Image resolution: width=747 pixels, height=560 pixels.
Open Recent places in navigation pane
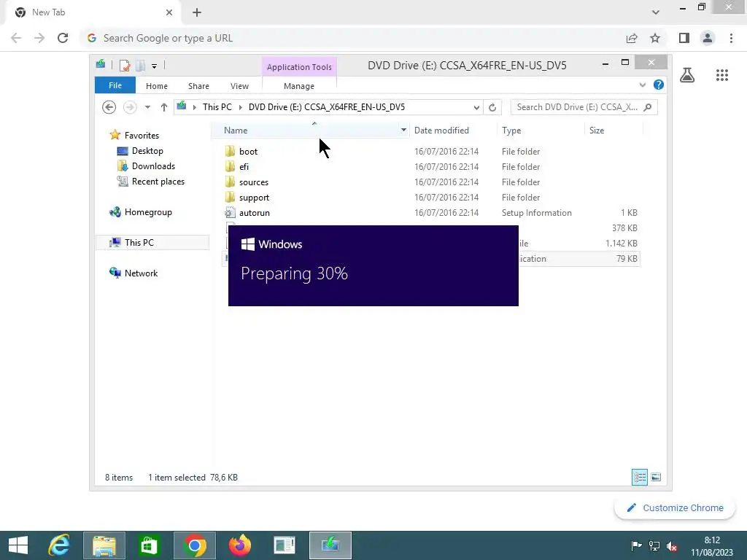tap(158, 182)
